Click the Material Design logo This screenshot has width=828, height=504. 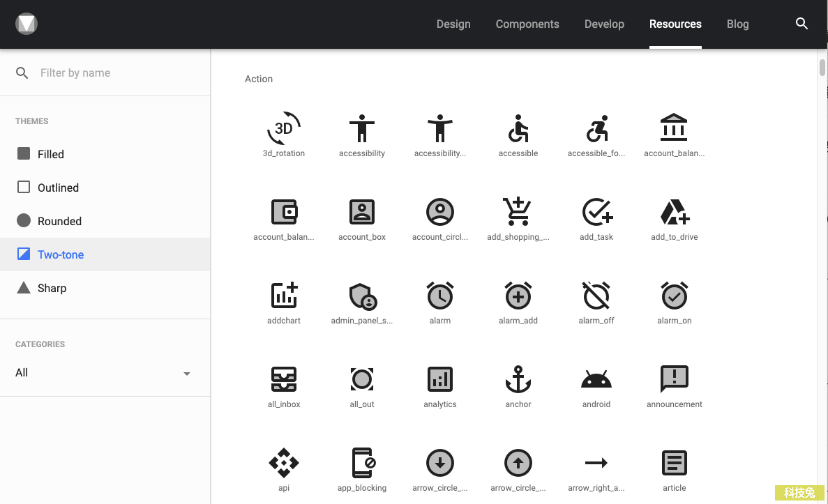coord(27,24)
